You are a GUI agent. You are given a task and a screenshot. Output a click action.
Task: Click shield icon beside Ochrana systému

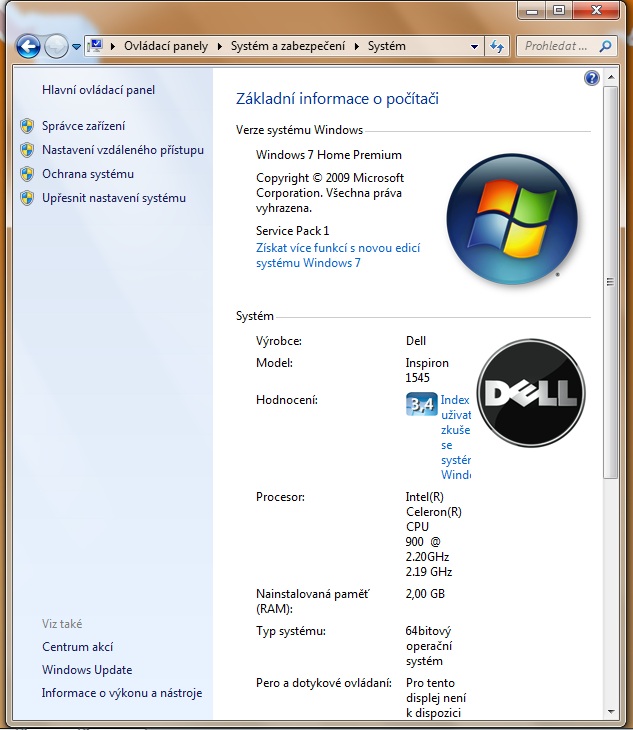point(27,174)
